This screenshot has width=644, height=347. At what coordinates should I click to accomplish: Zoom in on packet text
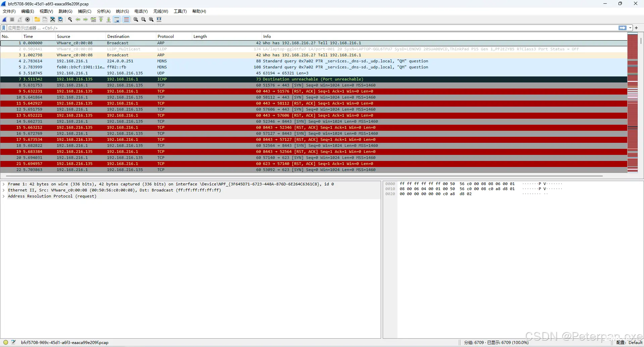tap(136, 19)
